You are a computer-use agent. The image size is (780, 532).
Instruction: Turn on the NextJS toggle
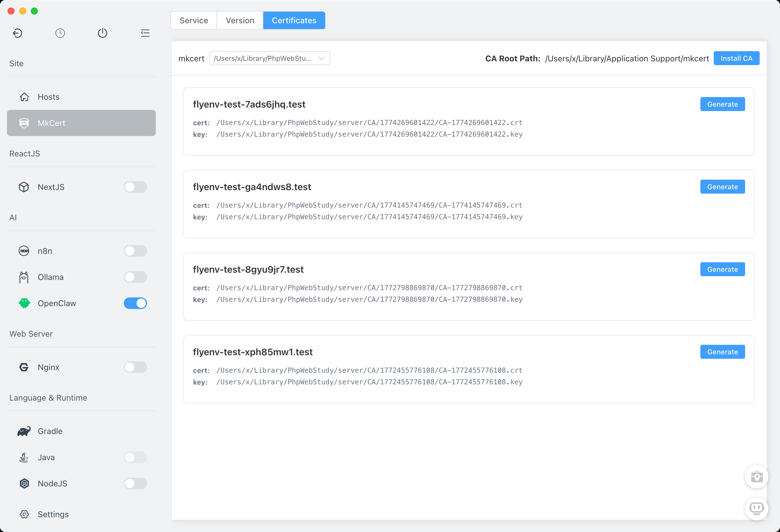(135, 187)
